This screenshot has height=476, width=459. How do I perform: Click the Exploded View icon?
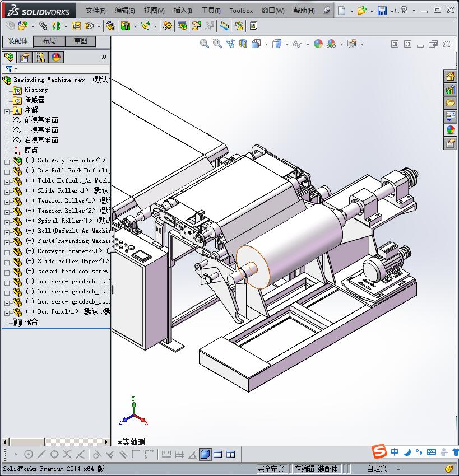(196, 26)
